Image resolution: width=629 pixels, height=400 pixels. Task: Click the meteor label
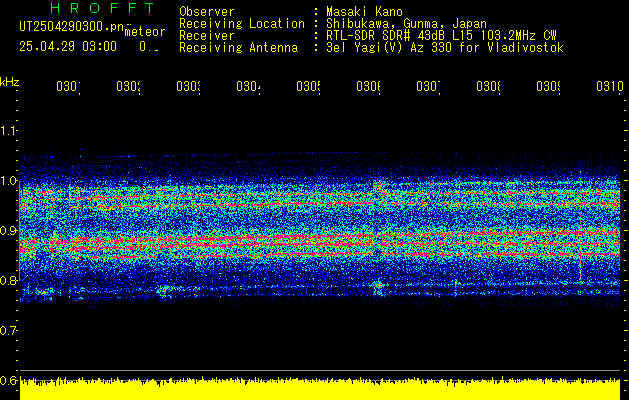pos(145,32)
